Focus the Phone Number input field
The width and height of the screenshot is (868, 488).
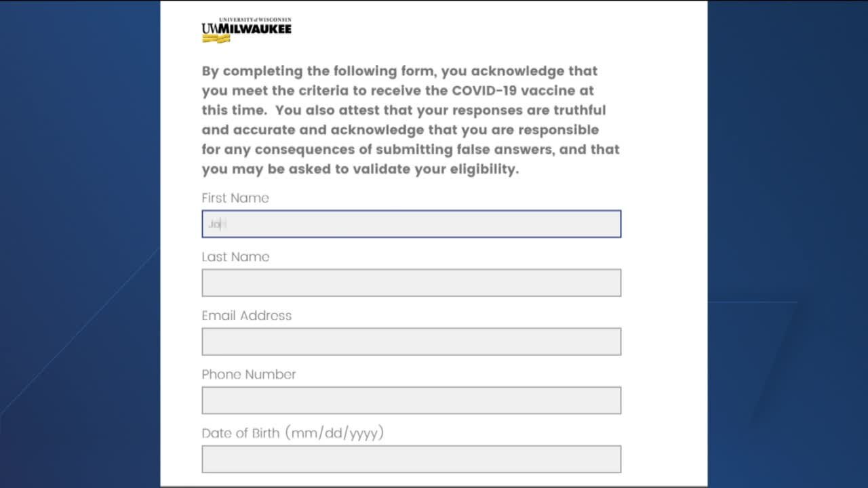pos(411,401)
